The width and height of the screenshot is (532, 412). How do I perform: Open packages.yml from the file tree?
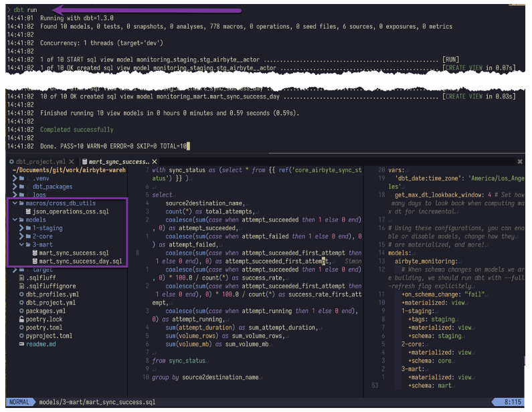(x=46, y=311)
